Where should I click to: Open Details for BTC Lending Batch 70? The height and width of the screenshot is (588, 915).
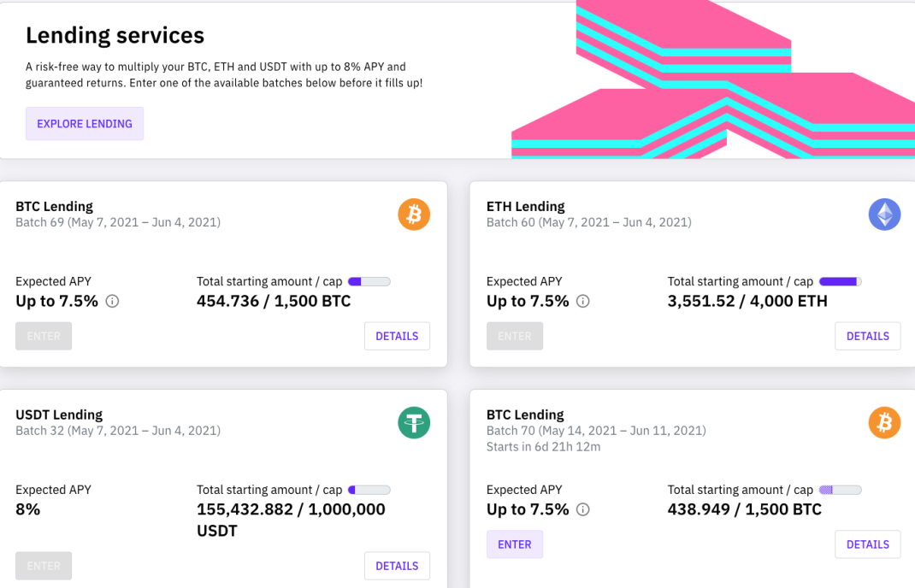[x=868, y=544]
